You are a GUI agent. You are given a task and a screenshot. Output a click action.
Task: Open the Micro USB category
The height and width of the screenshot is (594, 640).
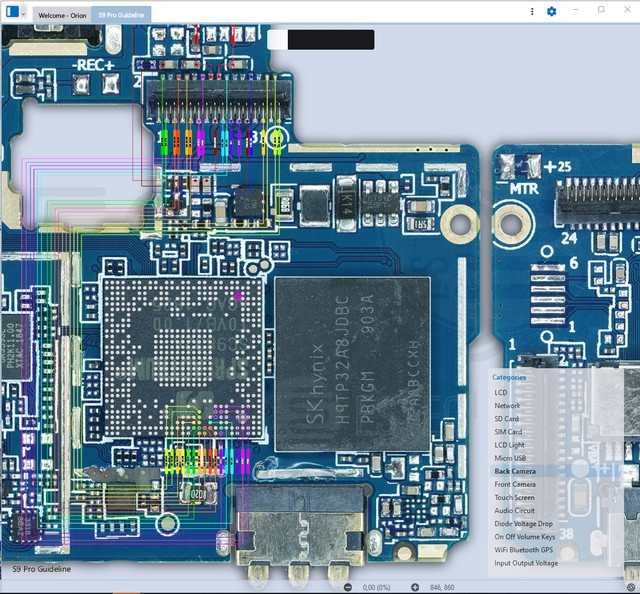click(x=510, y=458)
